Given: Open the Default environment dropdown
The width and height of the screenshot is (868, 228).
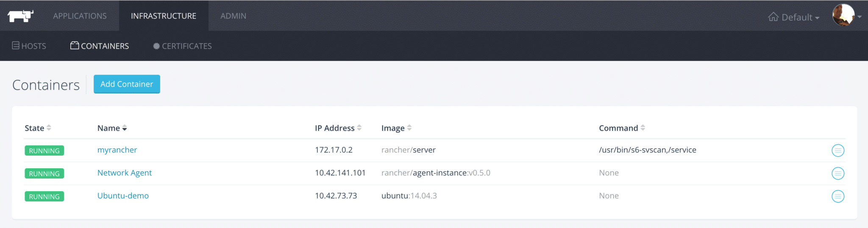Looking at the screenshot, I should click(x=793, y=17).
